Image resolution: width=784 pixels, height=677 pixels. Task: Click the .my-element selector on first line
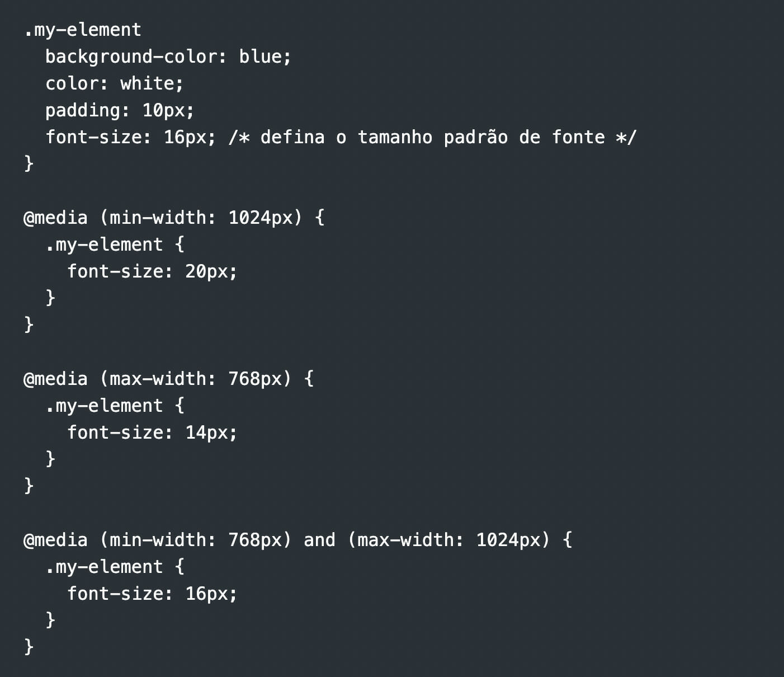(x=83, y=30)
